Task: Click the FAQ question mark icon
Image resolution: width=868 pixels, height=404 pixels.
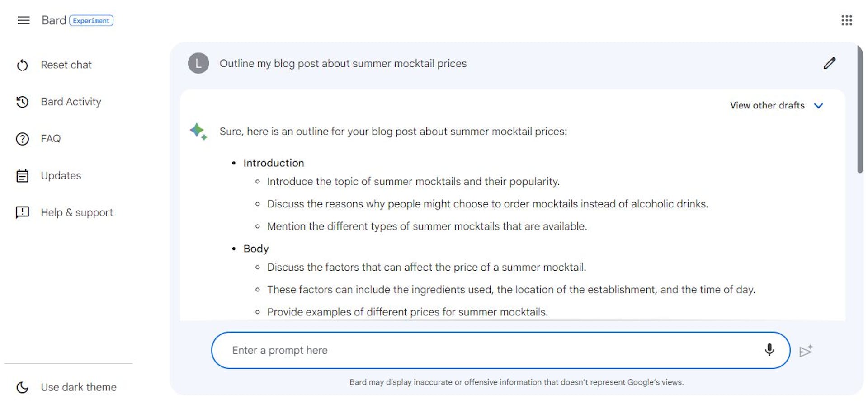Action: tap(23, 139)
